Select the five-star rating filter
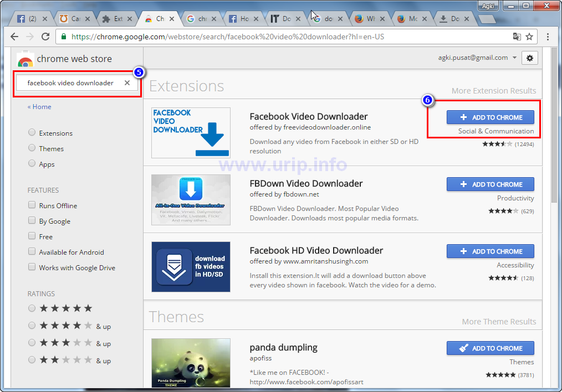This screenshot has width=562, height=392. [32, 308]
